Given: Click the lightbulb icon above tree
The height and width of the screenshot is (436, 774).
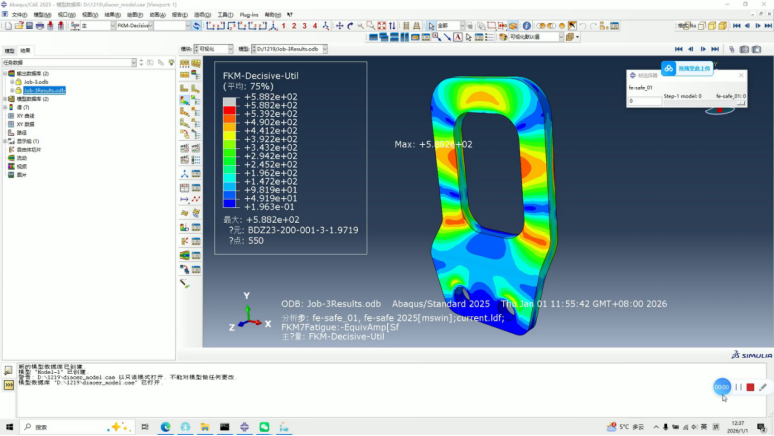Looking at the screenshot, I should (x=171, y=63).
